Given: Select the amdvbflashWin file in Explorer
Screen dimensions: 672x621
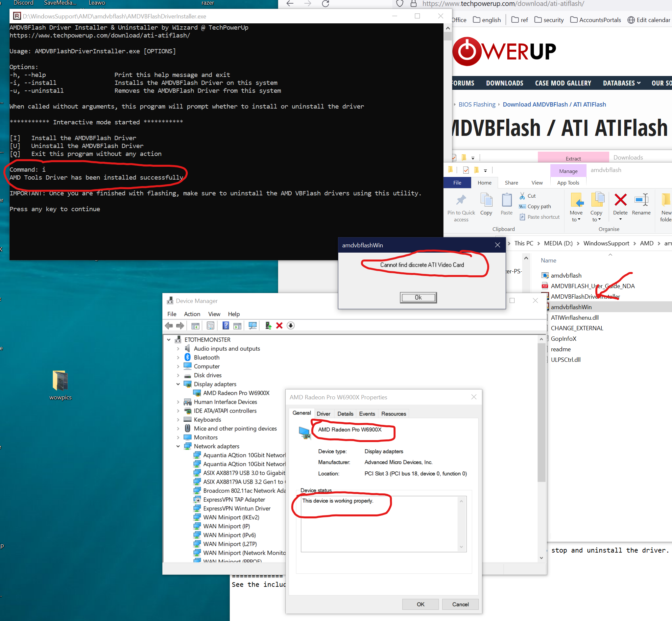Looking at the screenshot, I should 571,307.
